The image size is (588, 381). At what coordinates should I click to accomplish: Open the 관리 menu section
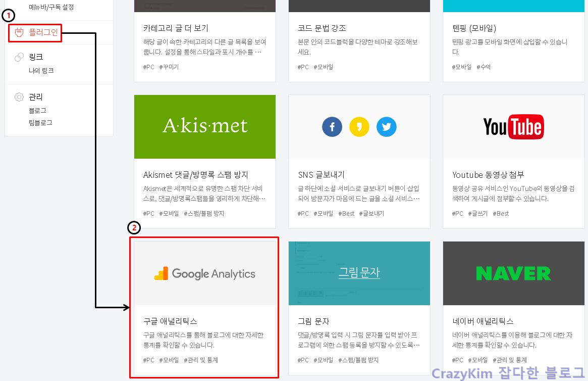click(x=36, y=97)
